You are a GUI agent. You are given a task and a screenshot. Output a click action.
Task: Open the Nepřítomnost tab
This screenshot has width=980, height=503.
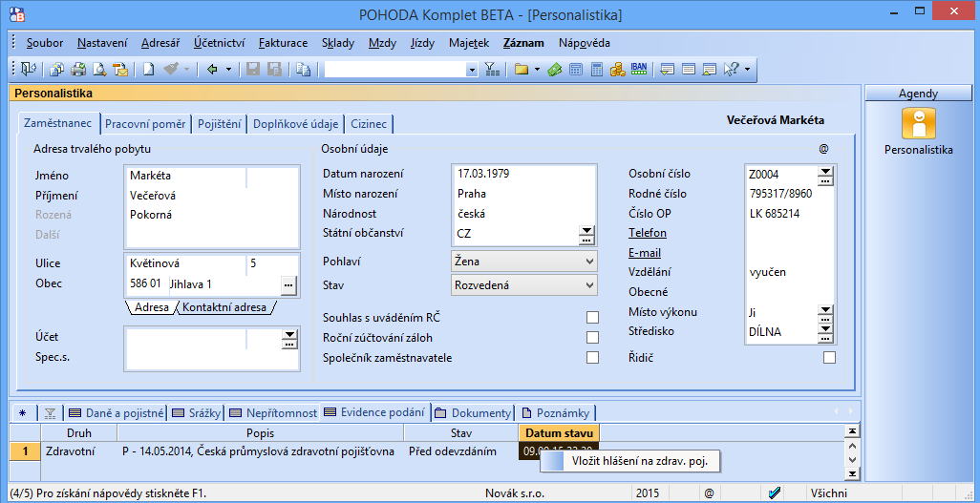272,413
